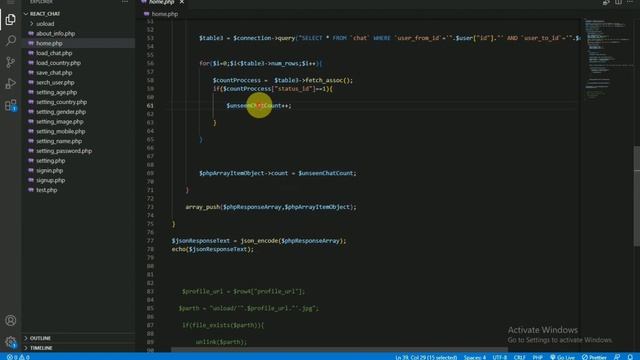Screen dimensions: 640x360
Task: Open setting_name.php file
Action: coord(59,141)
